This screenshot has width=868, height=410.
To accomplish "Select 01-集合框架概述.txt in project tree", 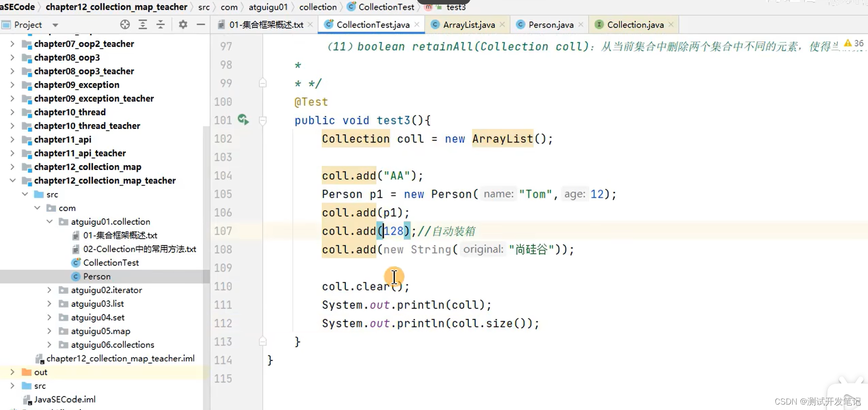I will point(120,235).
